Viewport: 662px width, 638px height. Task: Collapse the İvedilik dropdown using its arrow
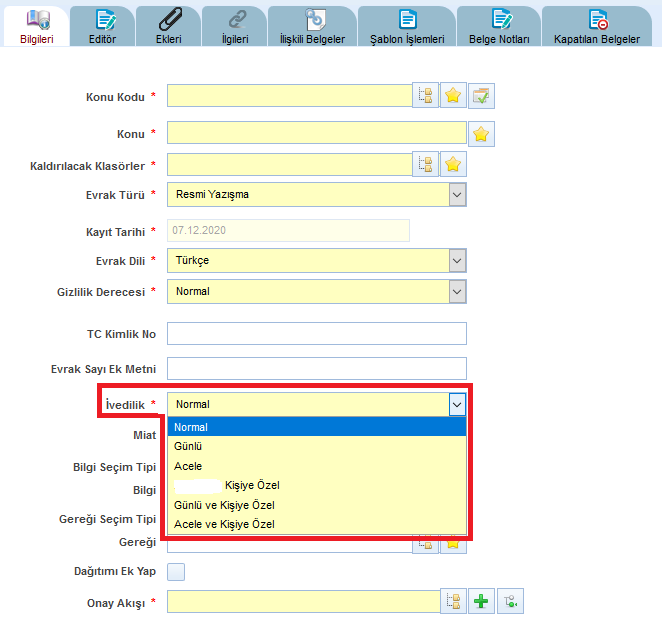[x=457, y=404]
